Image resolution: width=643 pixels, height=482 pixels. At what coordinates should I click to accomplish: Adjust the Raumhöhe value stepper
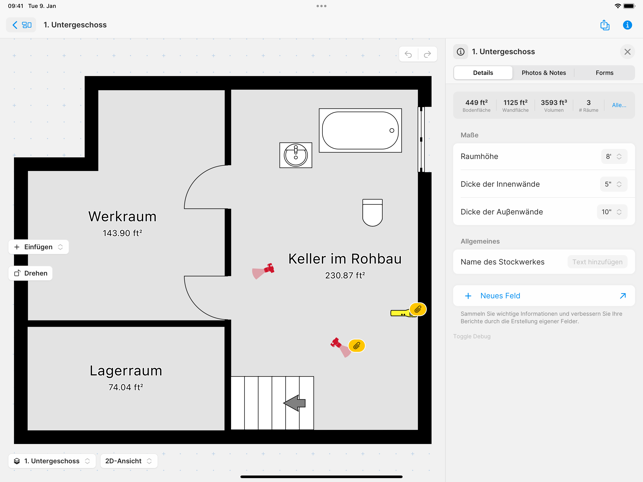[614, 156]
